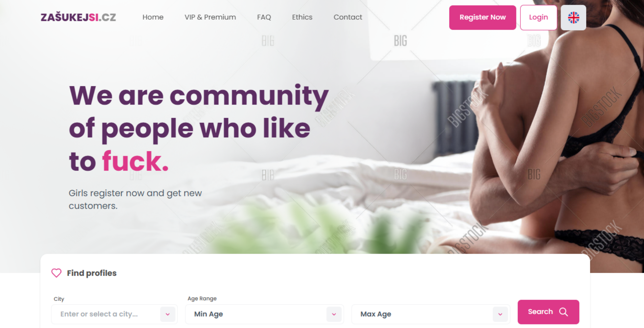Click the magnifying glass icon in Search
644x328 pixels.
point(563,312)
